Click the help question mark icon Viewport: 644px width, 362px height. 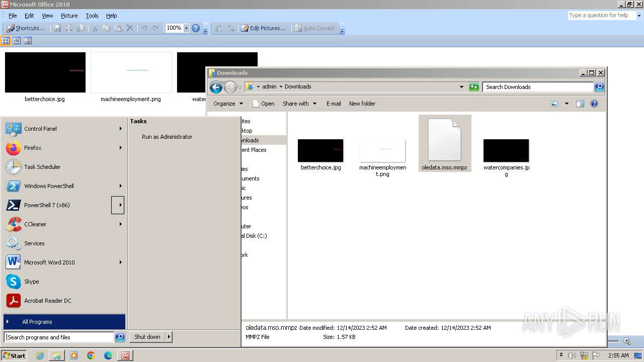point(196,28)
